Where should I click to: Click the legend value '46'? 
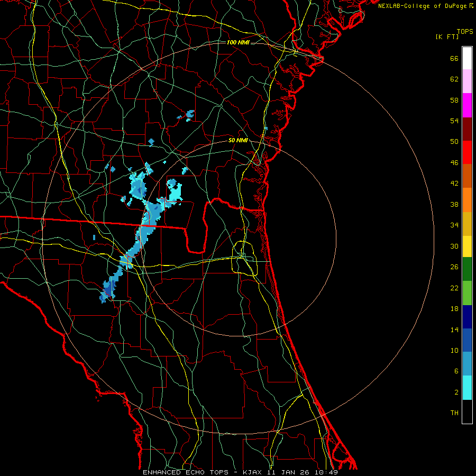(454, 163)
